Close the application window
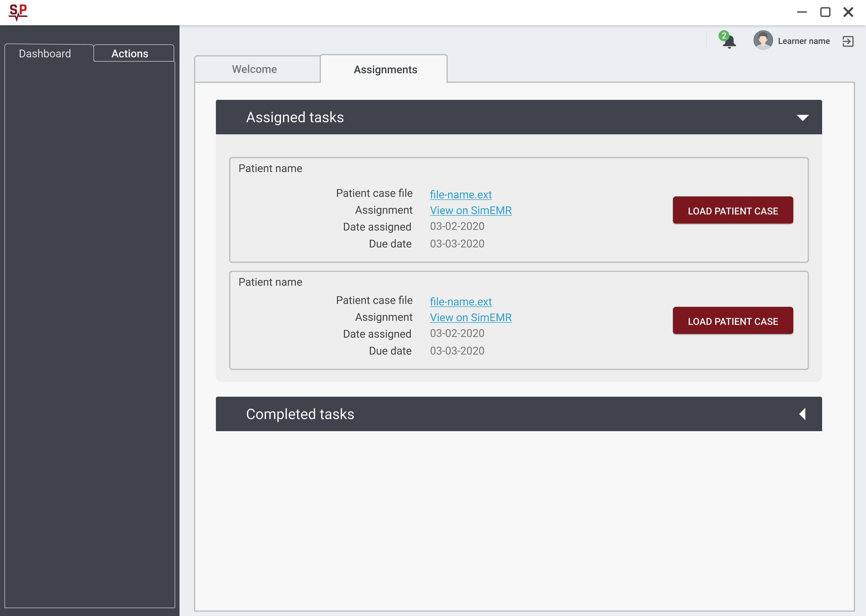This screenshot has height=616, width=866. [x=848, y=12]
